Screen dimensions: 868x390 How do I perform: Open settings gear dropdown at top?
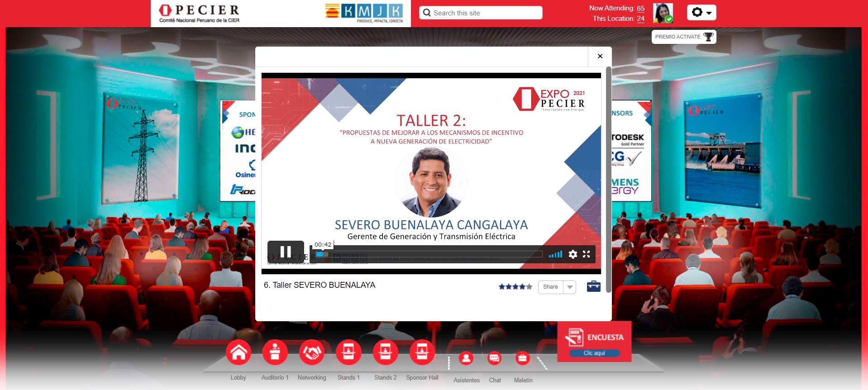(701, 13)
